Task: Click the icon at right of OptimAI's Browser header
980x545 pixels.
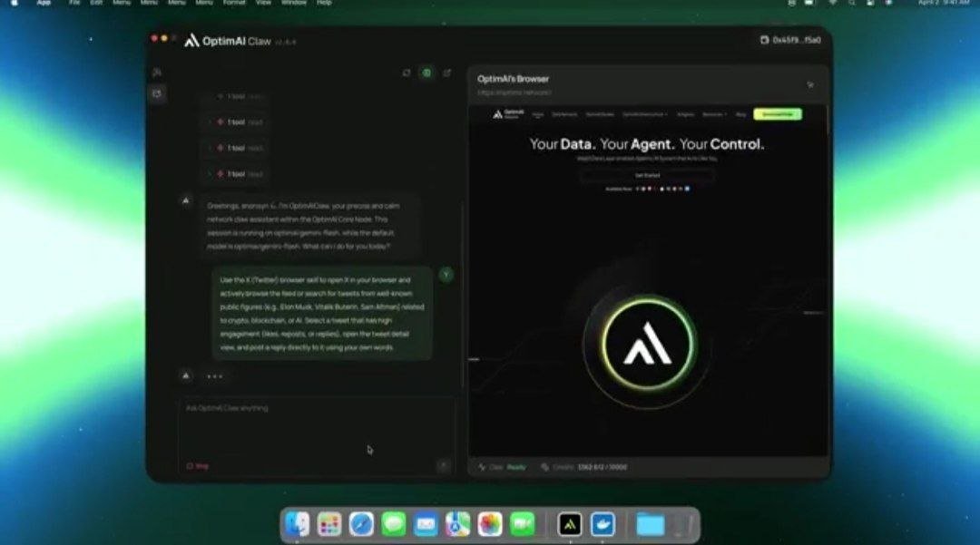Action: click(810, 85)
